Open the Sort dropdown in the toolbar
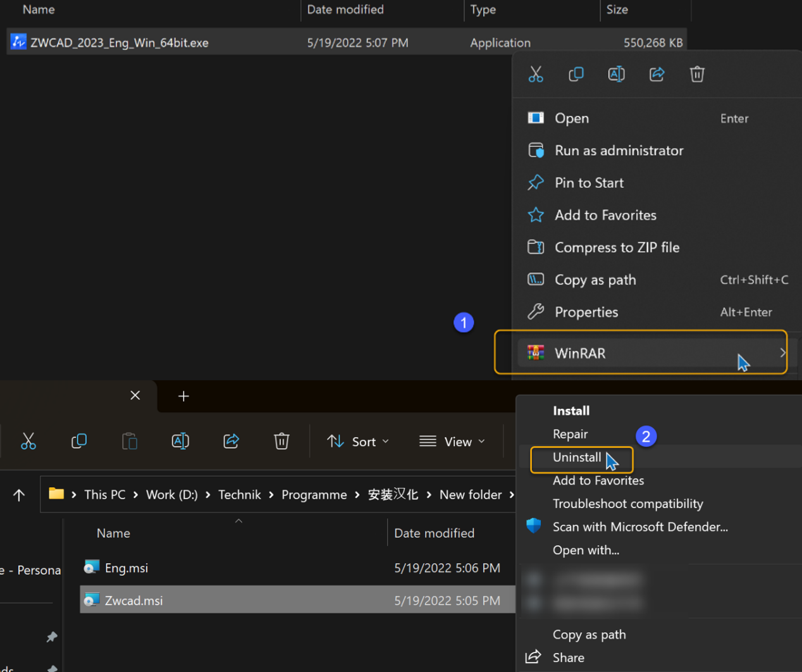Image resolution: width=802 pixels, height=672 pixels. pos(358,442)
